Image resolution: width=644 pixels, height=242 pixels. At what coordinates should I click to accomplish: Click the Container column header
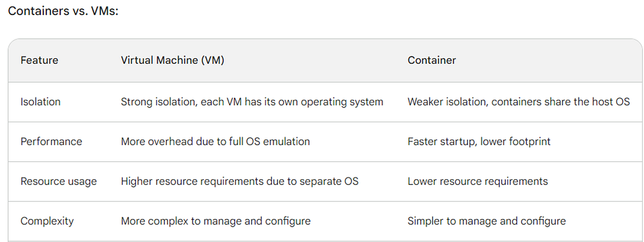pos(431,60)
